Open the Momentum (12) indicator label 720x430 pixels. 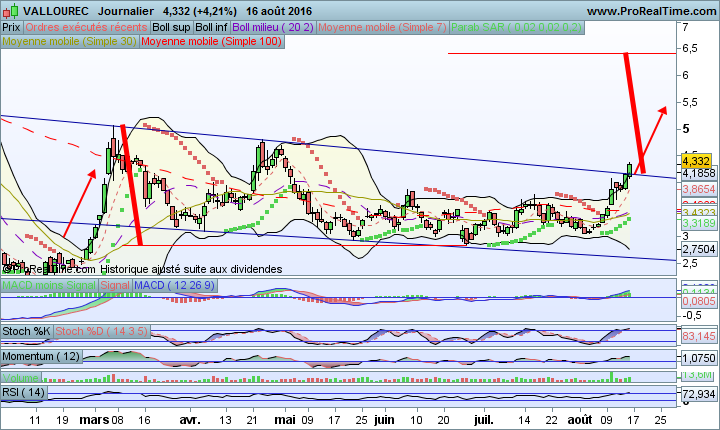tap(41, 356)
